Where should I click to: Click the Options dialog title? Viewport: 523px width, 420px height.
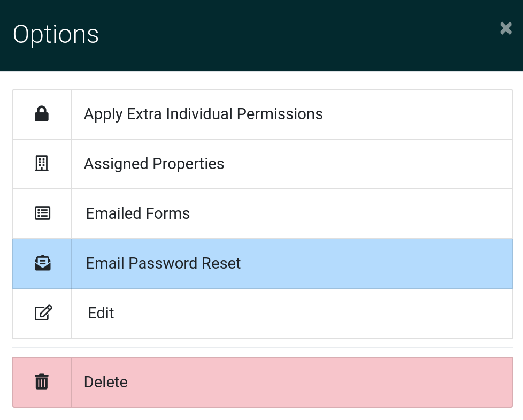click(56, 34)
